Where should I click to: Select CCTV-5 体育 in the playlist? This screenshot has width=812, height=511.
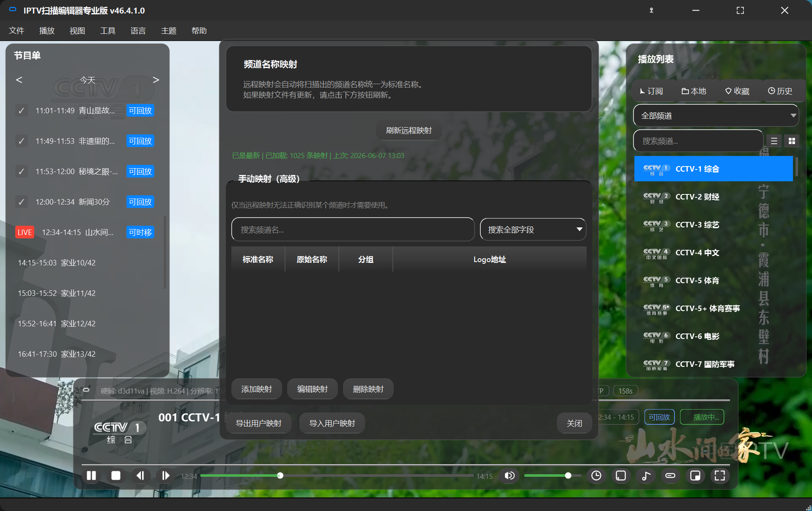[713, 280]
